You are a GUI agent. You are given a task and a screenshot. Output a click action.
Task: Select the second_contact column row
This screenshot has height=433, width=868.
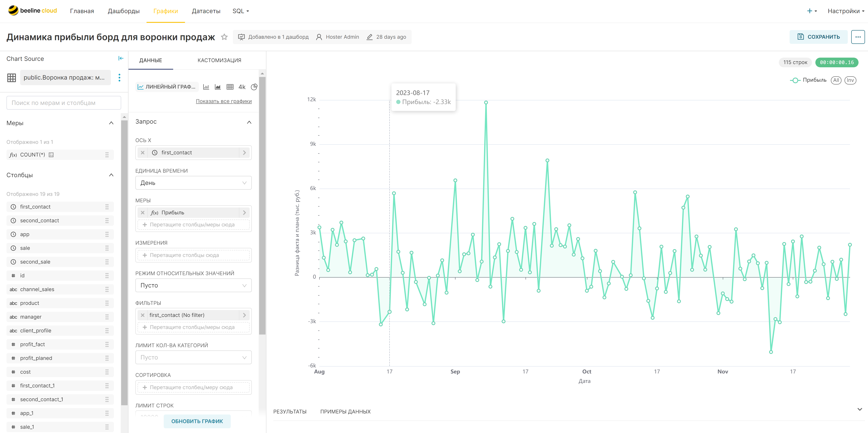[60, 221]
